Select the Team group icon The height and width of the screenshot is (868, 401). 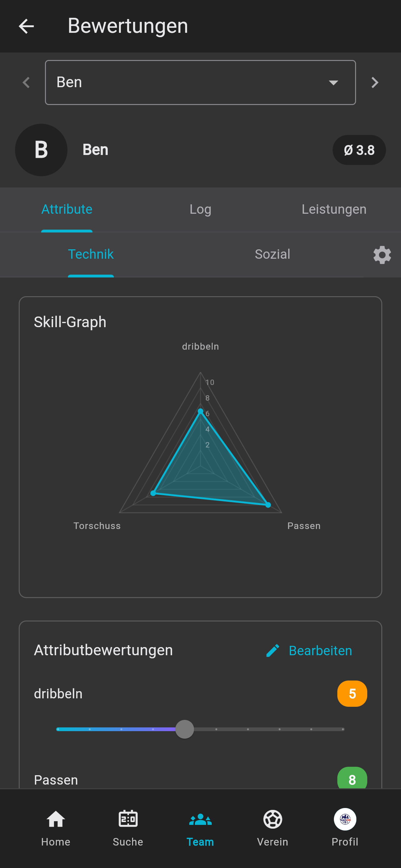[x=200, y=820]
